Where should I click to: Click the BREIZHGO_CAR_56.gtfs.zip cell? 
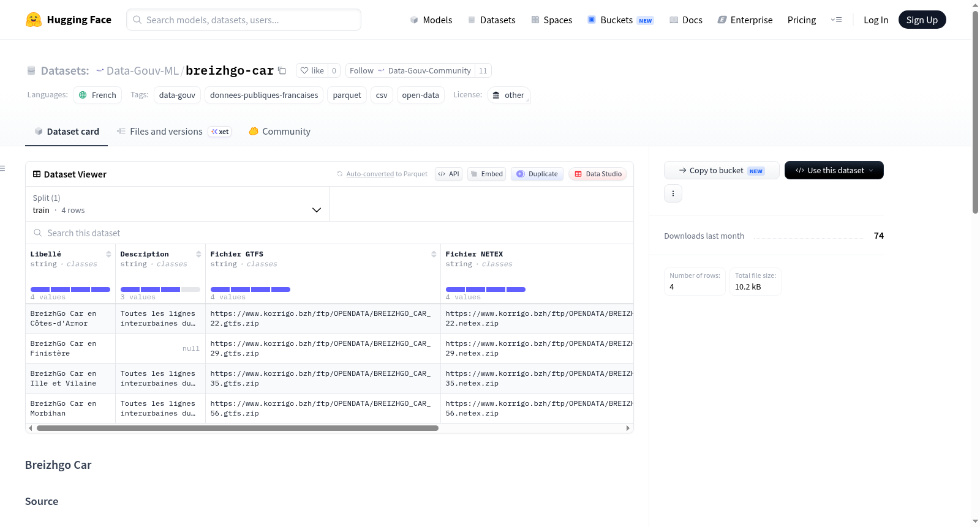[x=323, y=408]
